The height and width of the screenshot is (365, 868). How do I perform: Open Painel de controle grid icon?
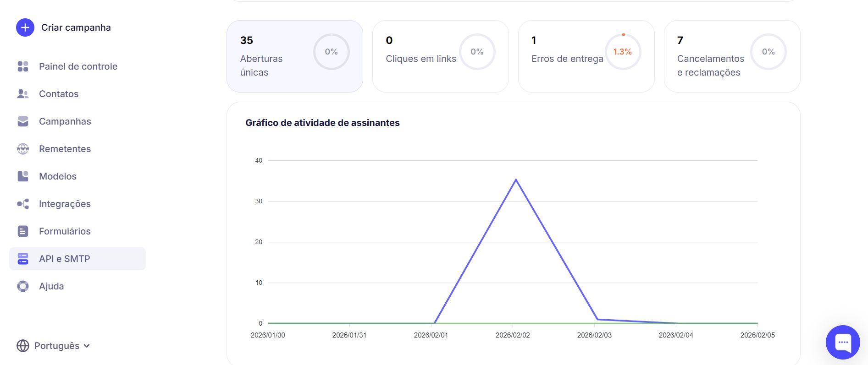[23, 66]
